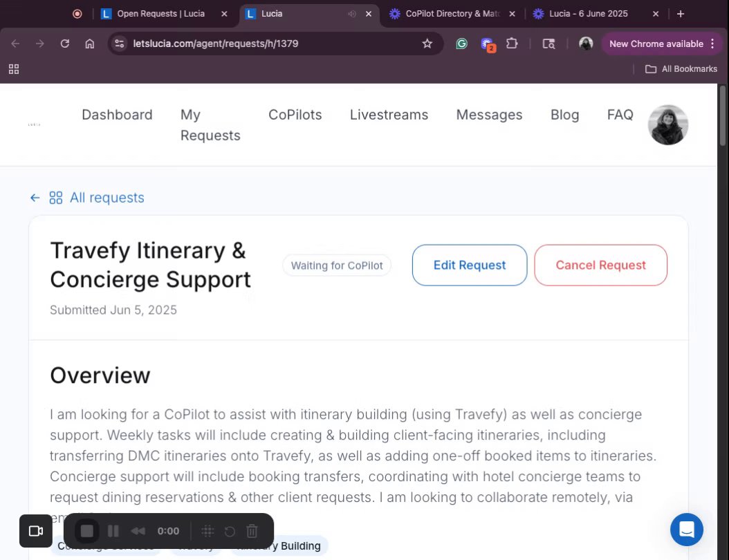
Task: Open Chrome profile avatar
Action: pyautogui.click(x=586, y=44)
